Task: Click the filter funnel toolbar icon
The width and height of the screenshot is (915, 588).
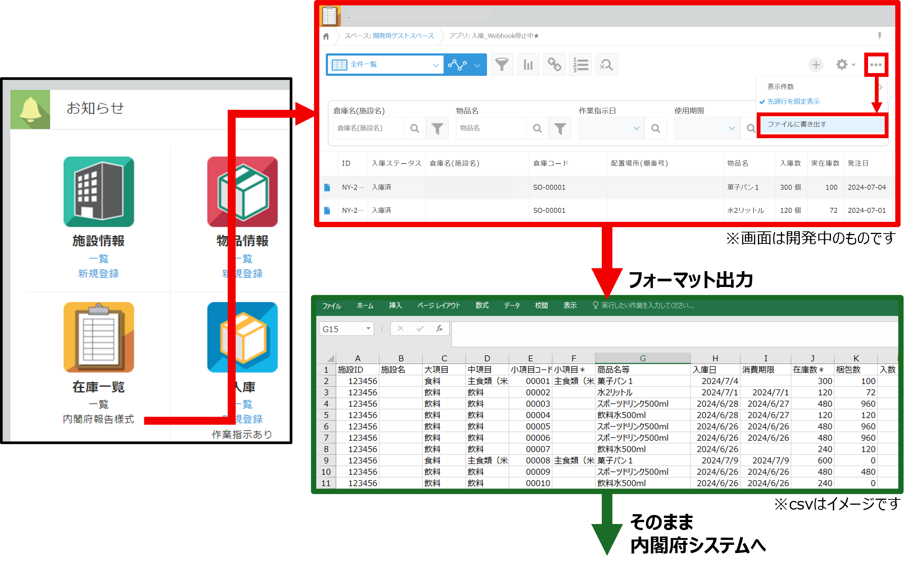Action: pyautogui.click(x=501, y=64)
